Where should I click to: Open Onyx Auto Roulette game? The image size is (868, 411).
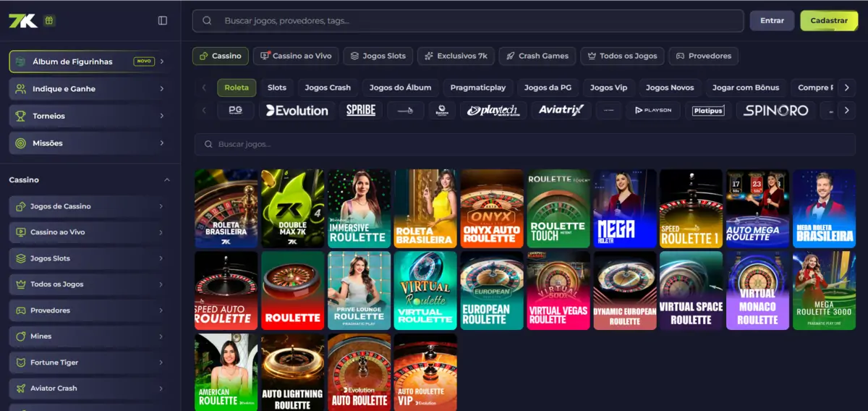(x=493, y=209)
